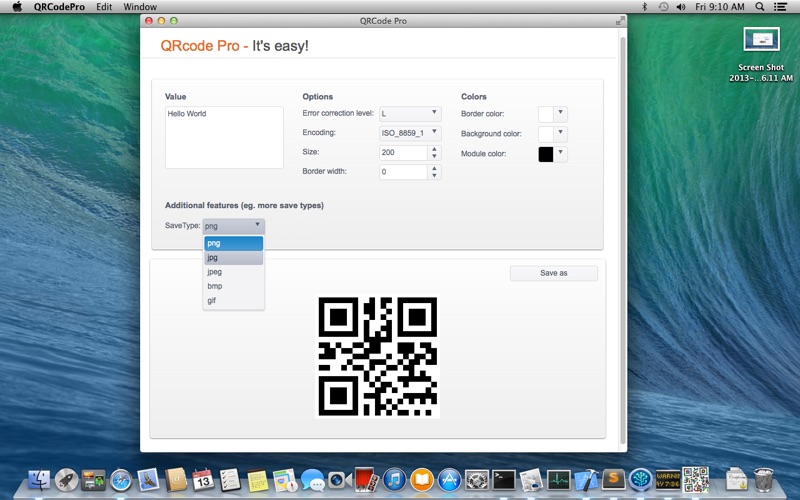Open iBooks orange icon in dock

coord(422,480)
